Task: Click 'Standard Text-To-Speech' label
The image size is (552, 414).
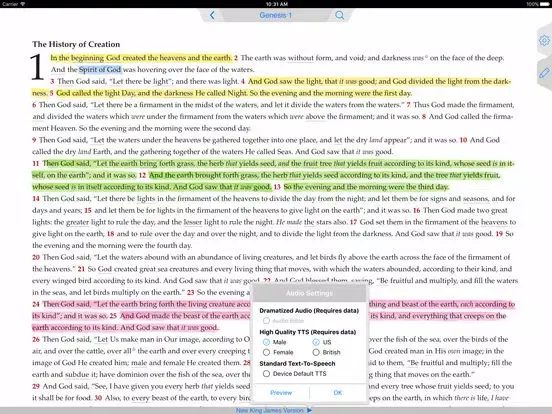Action: click(297, 363)
